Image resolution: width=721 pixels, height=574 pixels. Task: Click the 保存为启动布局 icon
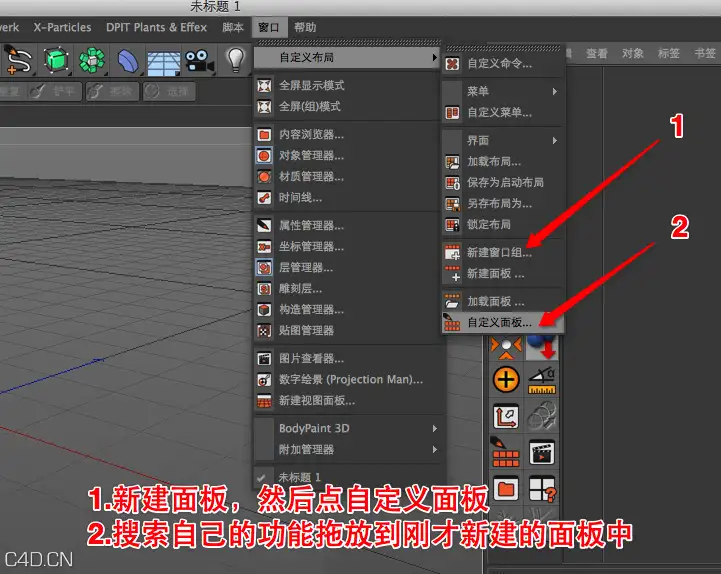[452, 183]
